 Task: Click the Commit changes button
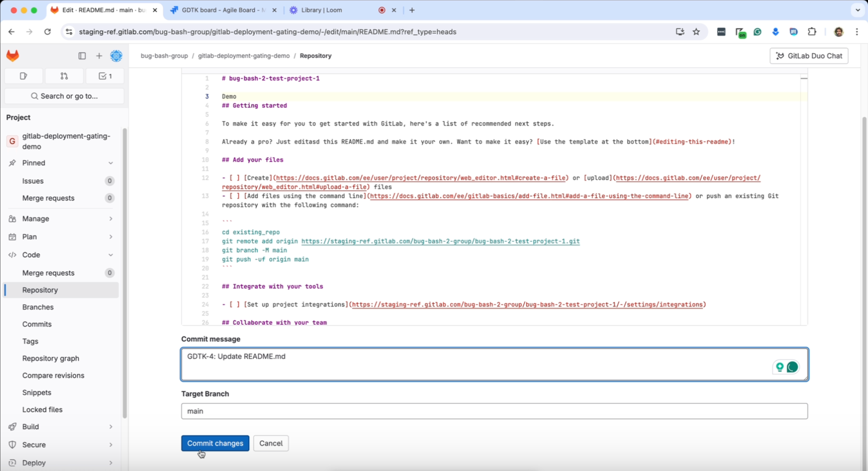(x=215, y=443)
